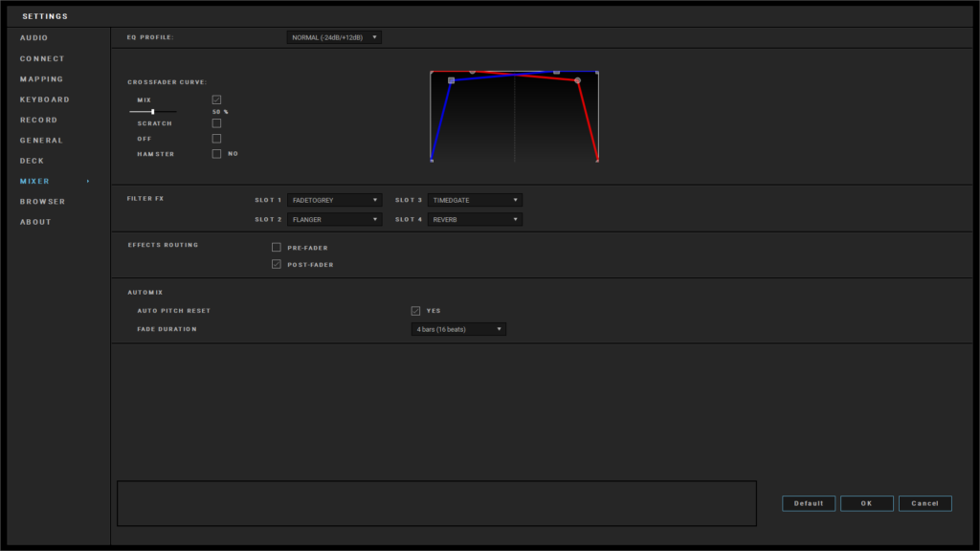Uncheck the Auto Pitch Reset checkbox
The height and width of the screenshot is (551, 980).
415,311
